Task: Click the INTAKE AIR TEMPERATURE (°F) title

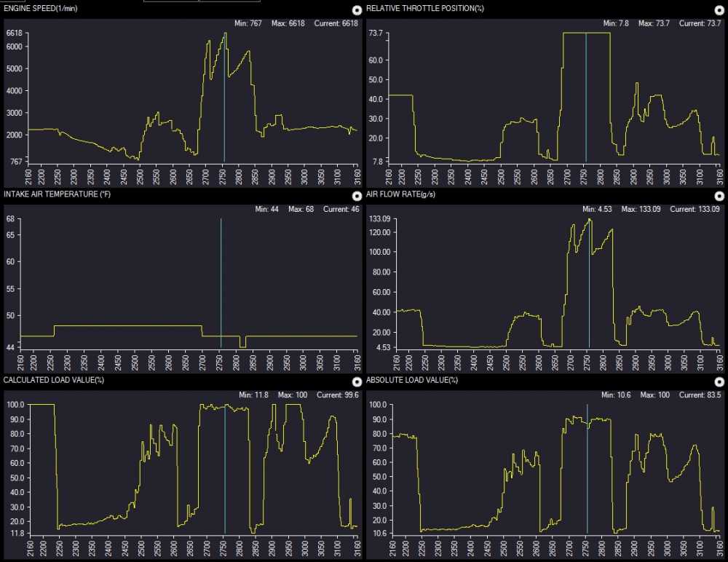Action: pos(55,194)
